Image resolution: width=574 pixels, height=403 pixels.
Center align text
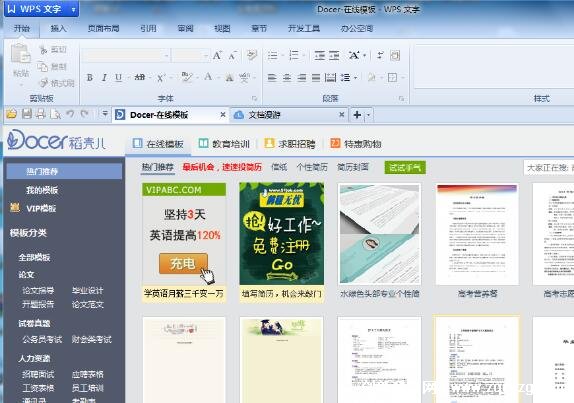click(287, 77)
